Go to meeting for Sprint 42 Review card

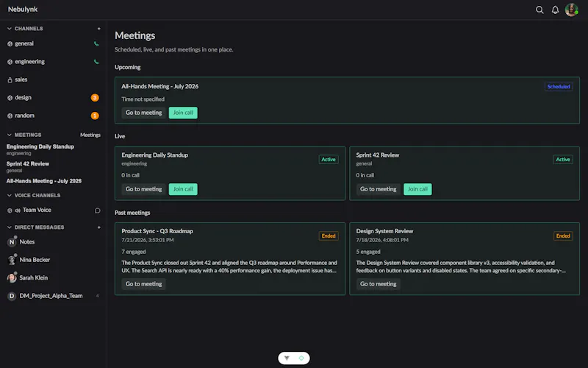coord(379,189)
